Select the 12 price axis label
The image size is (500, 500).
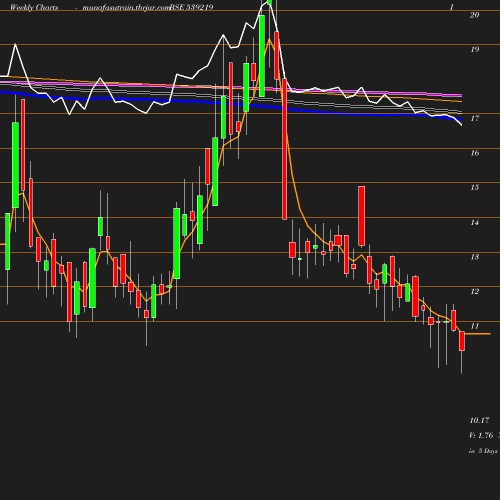click(475, 291)
